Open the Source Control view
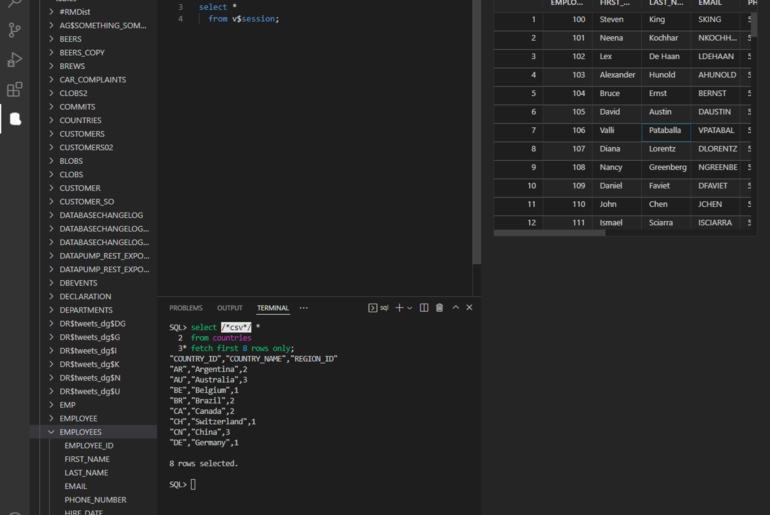This screenshot has height=515, width=770. (x=15, y=30)
